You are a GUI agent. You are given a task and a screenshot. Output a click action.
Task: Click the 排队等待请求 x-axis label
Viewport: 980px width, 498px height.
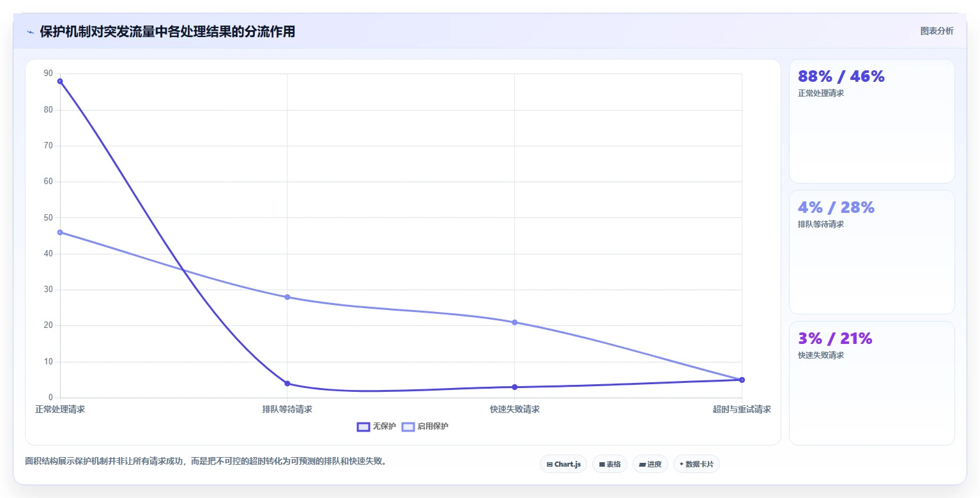[287, 409]
